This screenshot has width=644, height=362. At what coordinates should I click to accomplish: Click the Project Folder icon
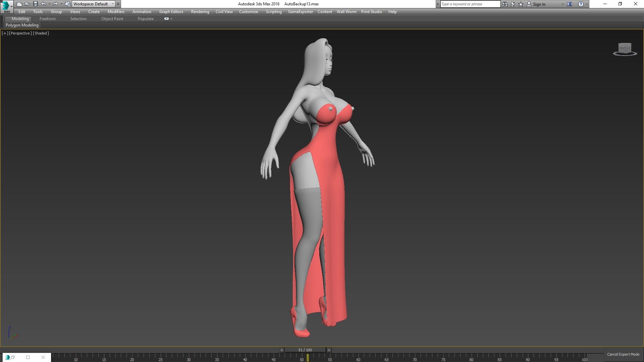point(68,4)
